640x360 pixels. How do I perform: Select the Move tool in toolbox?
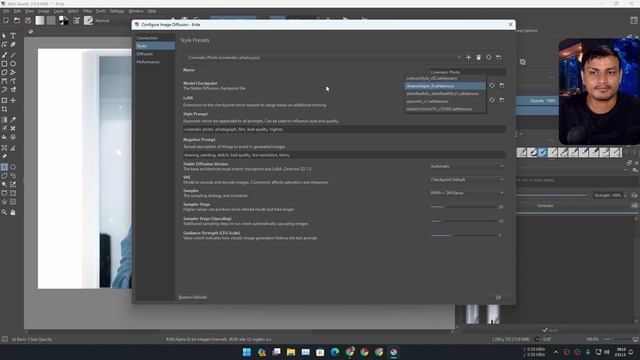click(x=13, y=100)
